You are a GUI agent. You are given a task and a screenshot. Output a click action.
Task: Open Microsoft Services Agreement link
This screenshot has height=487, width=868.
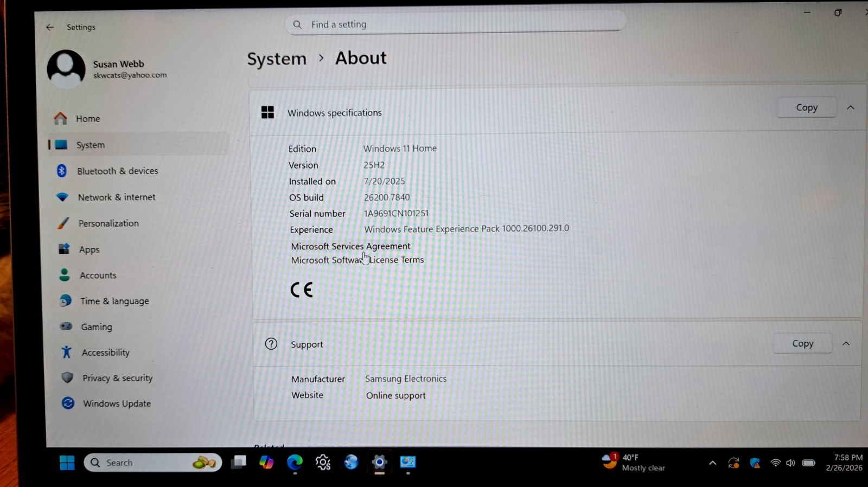[350, 246]
